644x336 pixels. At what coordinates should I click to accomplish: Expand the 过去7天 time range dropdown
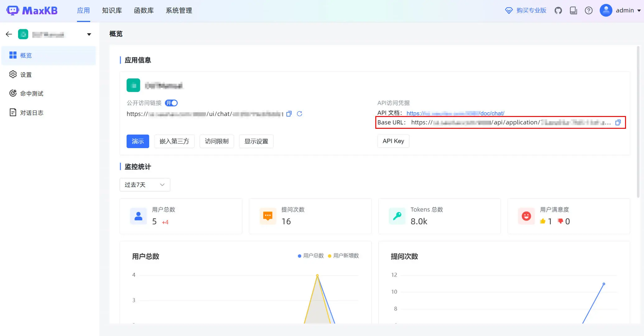(x=145, y=185)
